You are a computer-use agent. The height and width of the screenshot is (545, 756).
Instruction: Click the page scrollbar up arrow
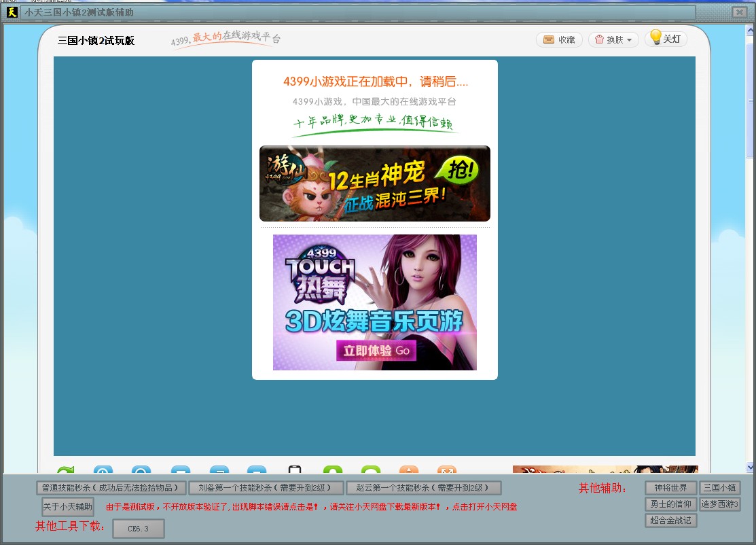point(750,31)
